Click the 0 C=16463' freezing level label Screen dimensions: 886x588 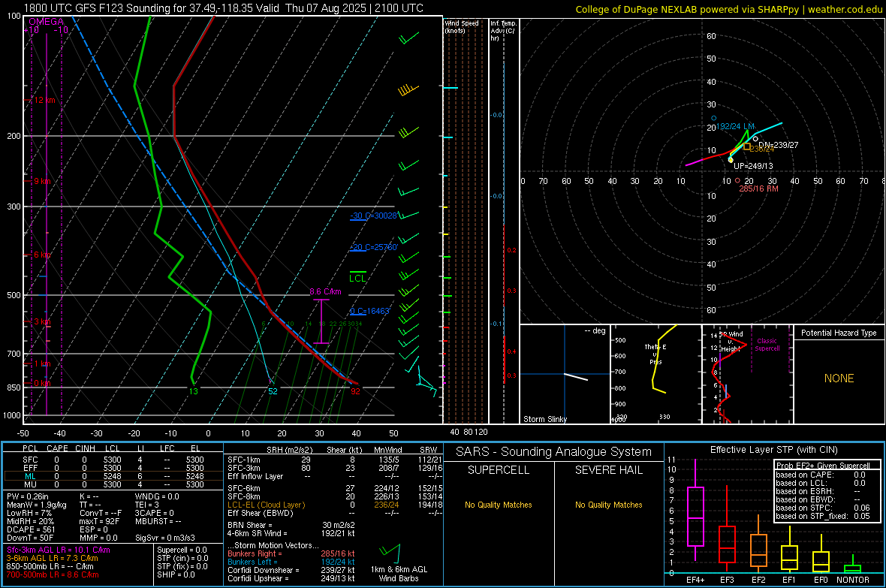(369, 311)
